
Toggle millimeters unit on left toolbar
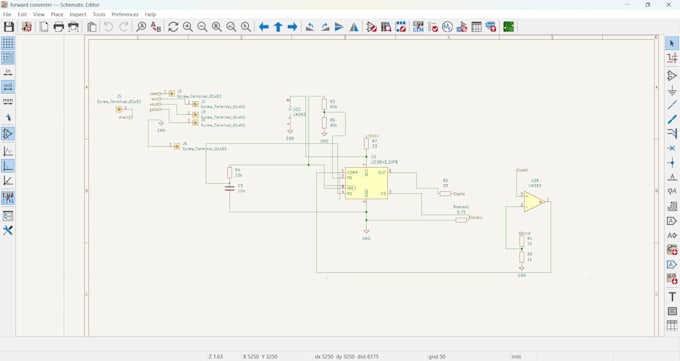(8, 102)
